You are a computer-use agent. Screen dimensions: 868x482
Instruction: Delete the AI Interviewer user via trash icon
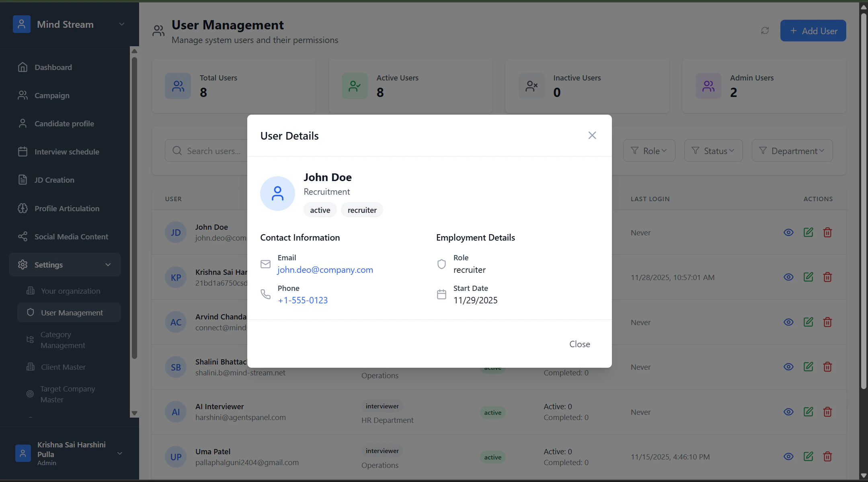(x=827, y=412)
